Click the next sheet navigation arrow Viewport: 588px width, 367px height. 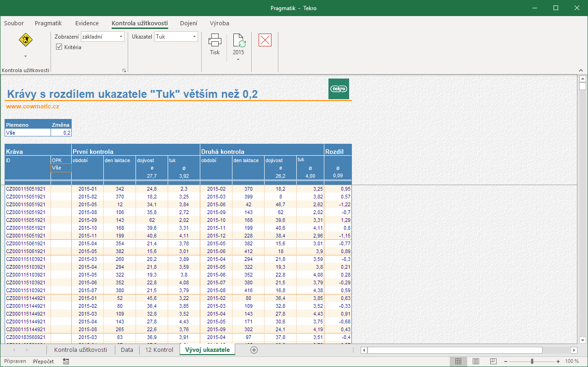pyautogui.click(x=27, y=350)
